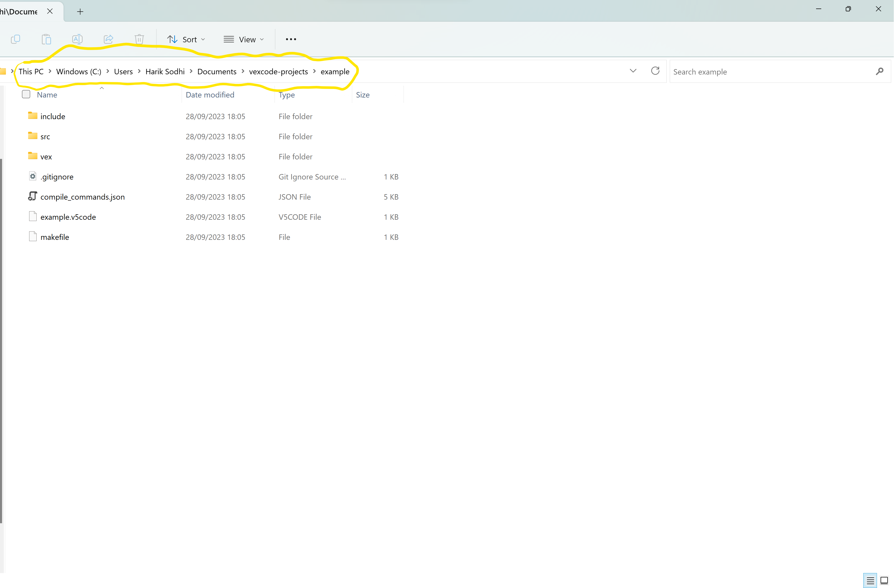The width and height of the screenshot is (894, 588).
Task: Refresh the example folder listing
Action: click(655, 71)
